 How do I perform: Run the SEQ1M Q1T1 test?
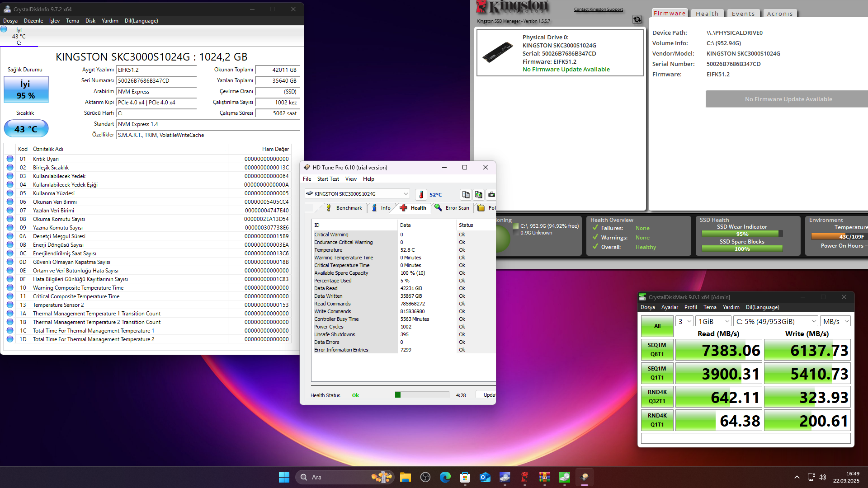click(657, 373)
